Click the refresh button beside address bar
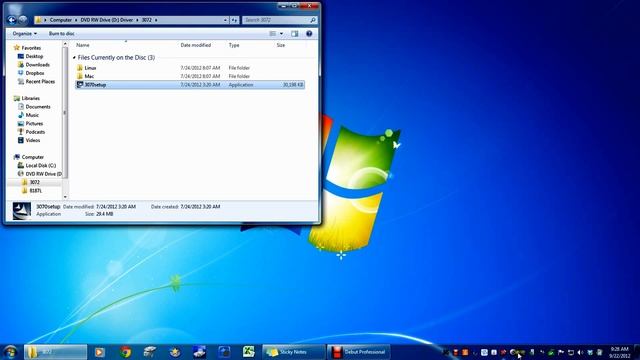The width and height of the screenshot is (640, 360). [234, 20]
